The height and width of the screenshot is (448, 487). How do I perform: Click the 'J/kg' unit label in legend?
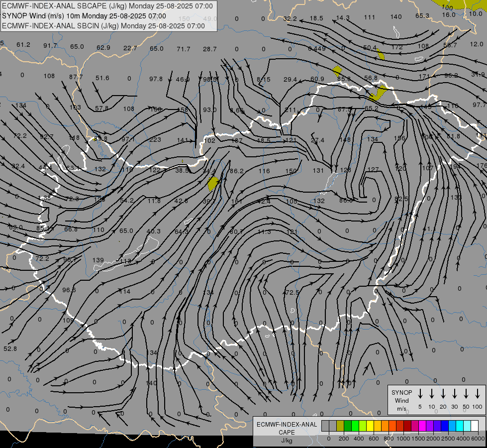(x=287, y=441)
